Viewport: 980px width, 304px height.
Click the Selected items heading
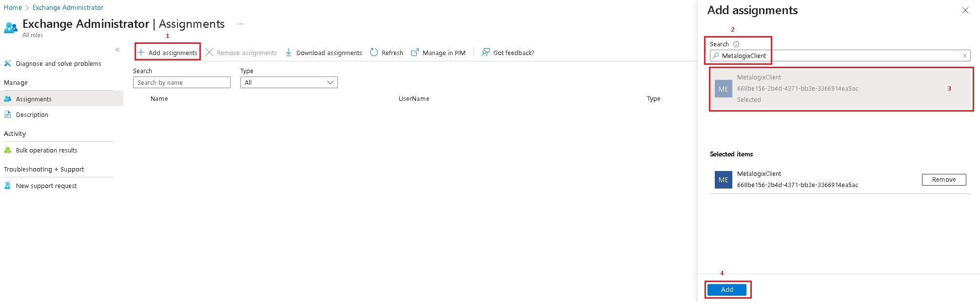coord(731,154)
